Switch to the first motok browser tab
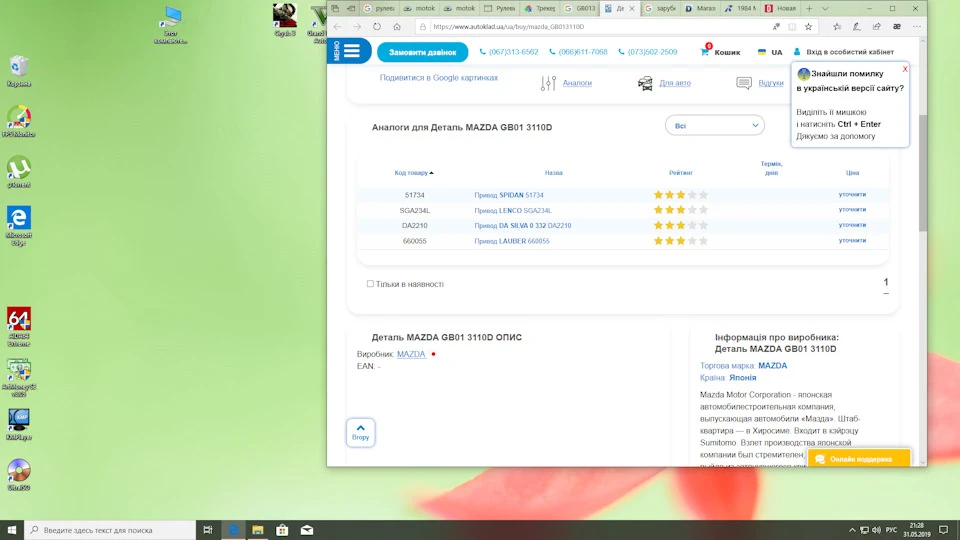The image size is (960, 540). (419, 9)
